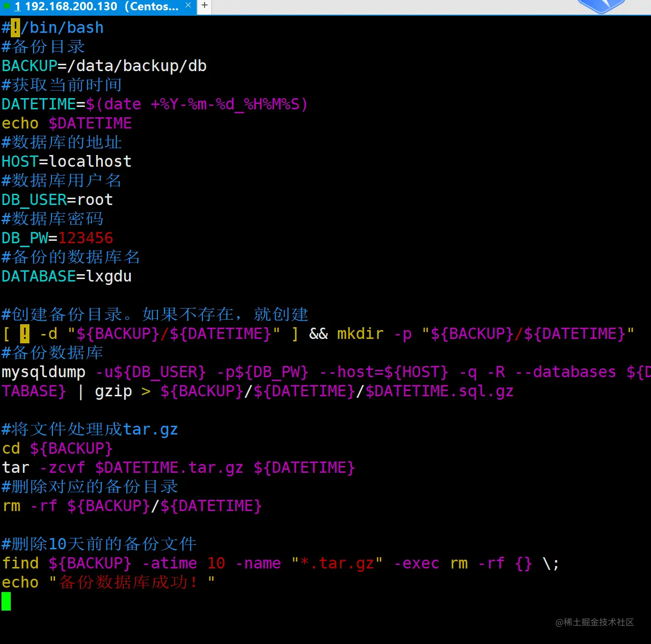The height and width of the screenshot is (644, 651).
Task: Click the red password value 123456
Action: click(x=85, y=238)
